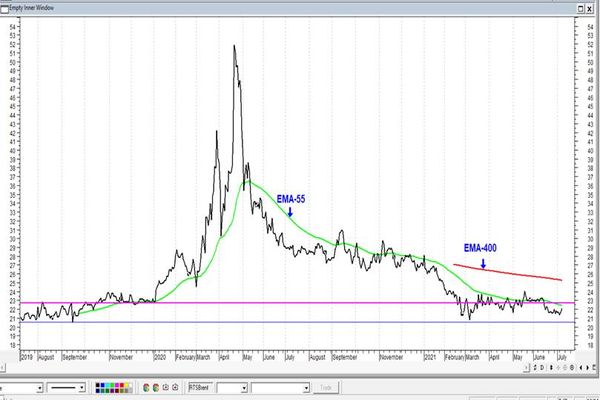Click the left-pointing chart navigation arrow
This screenshot has height=400, width=600.
581,367
